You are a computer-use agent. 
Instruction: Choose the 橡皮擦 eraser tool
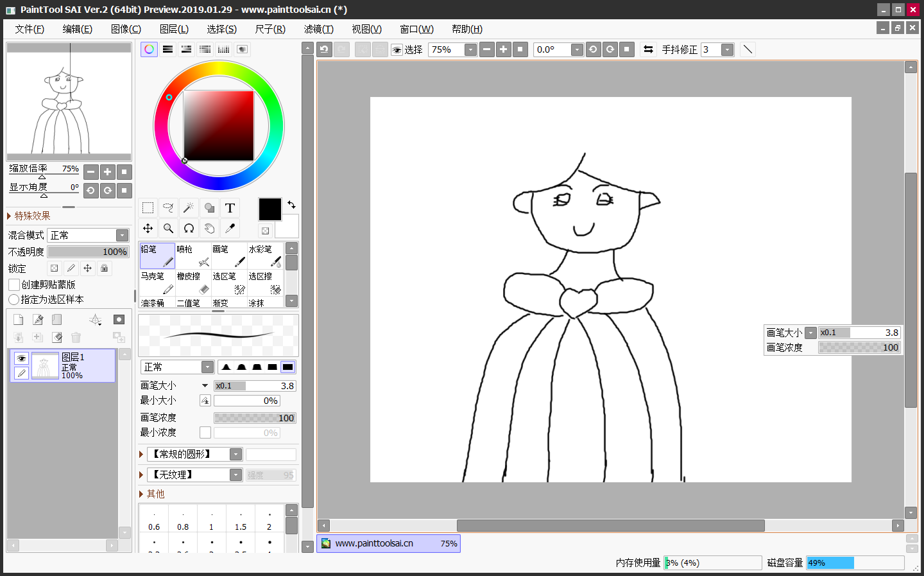[193, 283]
